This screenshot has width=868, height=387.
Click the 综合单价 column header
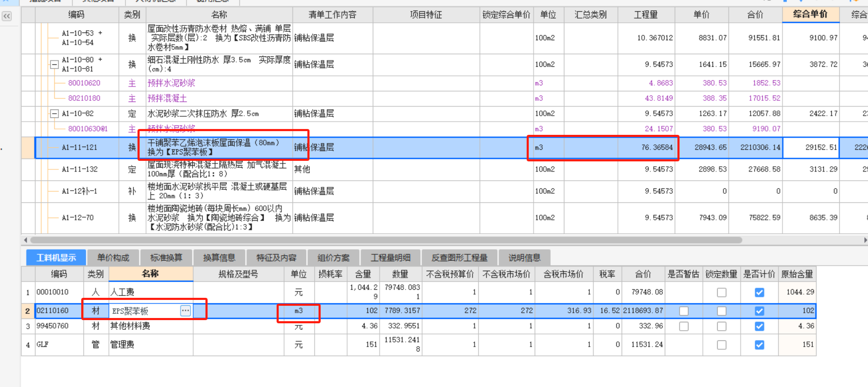810,14
